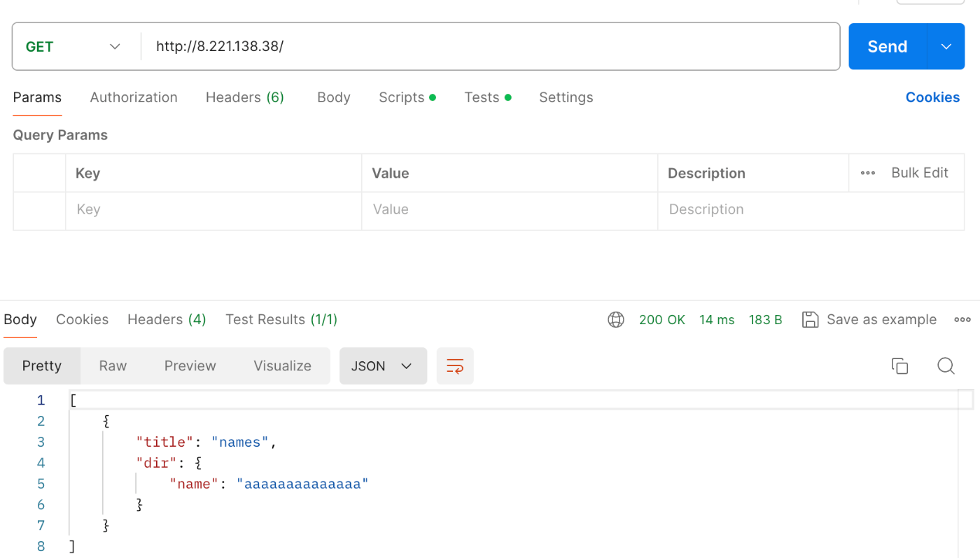Click the 183 B response size
Screen dimensions: 980x558
tap(765, 320)
